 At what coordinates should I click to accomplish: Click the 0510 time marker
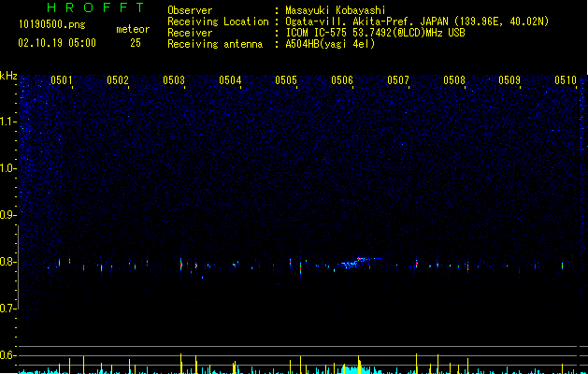566,80
